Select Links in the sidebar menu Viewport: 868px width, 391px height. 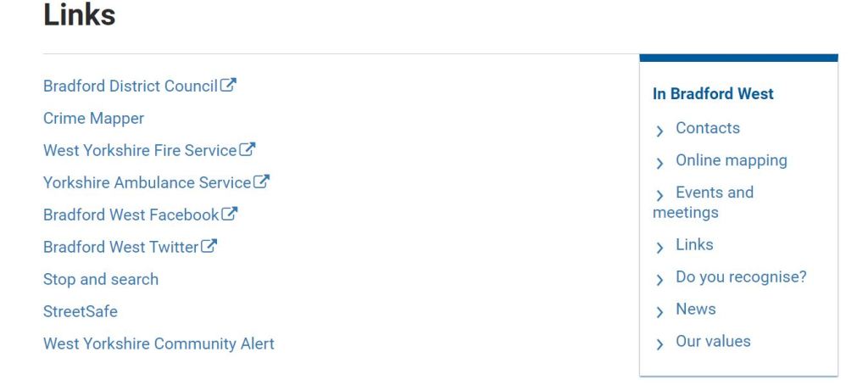pos(694,244)
